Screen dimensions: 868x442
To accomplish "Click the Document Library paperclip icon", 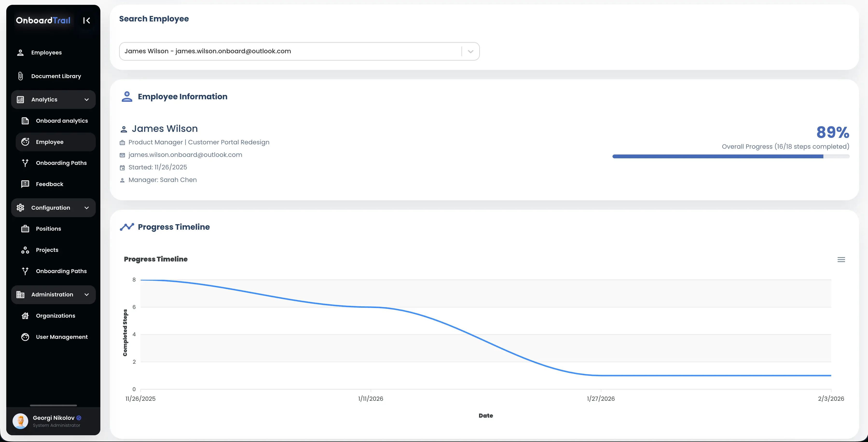I will [x=20, y=76].
